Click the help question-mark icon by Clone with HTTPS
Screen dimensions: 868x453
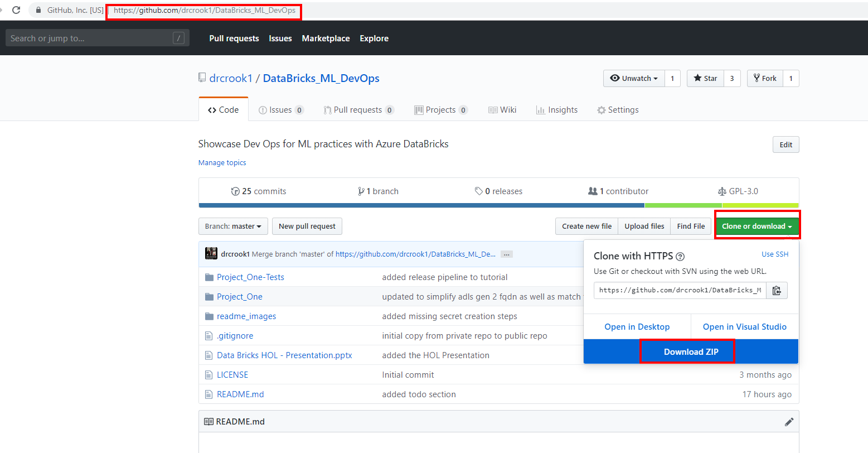[680, 257]
